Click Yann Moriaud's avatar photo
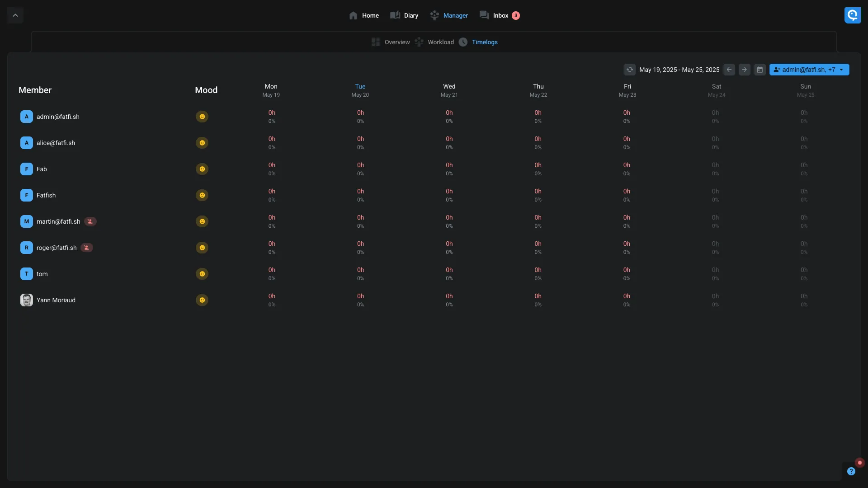868x488 pixels. (x=26, y=300)
